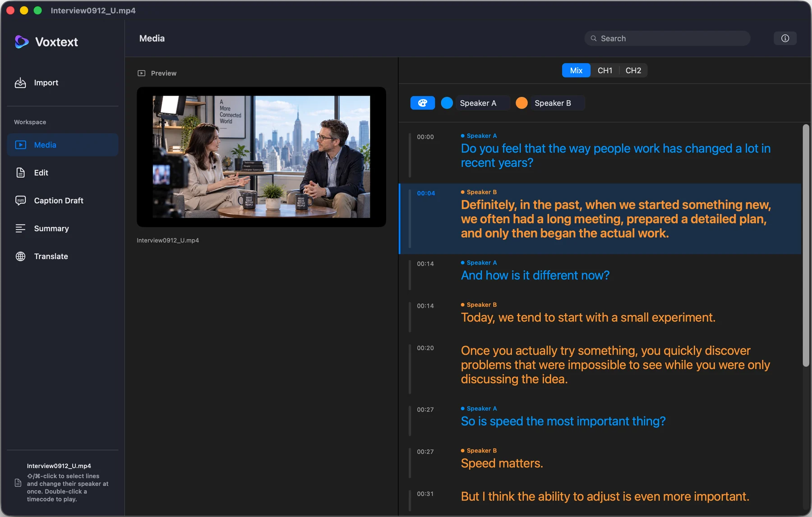
Task: Click the Translate label in sidebar
Action: [x=51, y=256]
